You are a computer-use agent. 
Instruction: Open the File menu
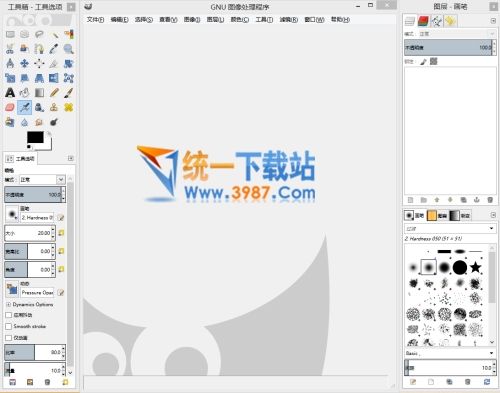click(x=95, y=20)
